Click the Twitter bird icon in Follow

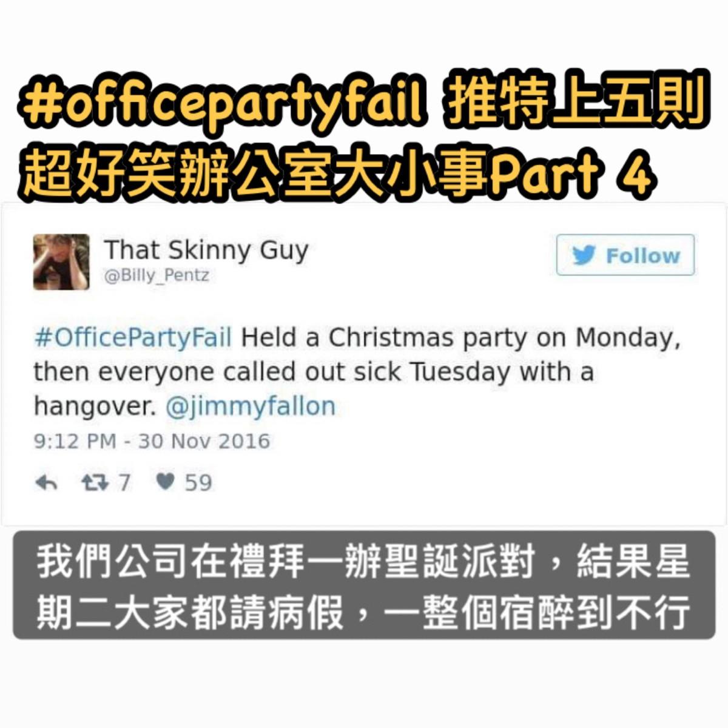[x=584, y=255]
